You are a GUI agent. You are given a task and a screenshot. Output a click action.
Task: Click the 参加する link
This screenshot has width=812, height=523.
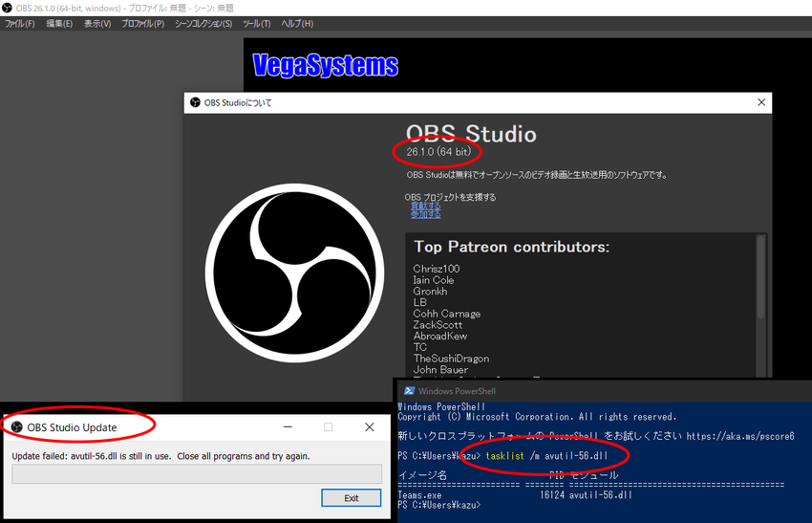pos(426,213)
